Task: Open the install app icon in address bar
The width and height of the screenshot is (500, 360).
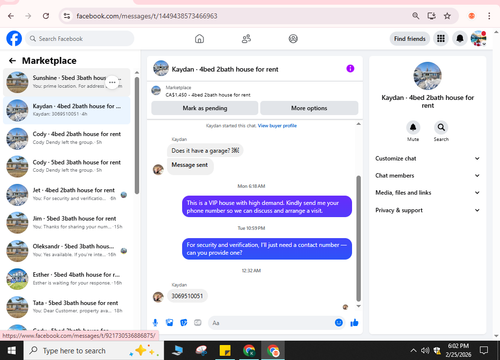Action: tap(431, 16)
